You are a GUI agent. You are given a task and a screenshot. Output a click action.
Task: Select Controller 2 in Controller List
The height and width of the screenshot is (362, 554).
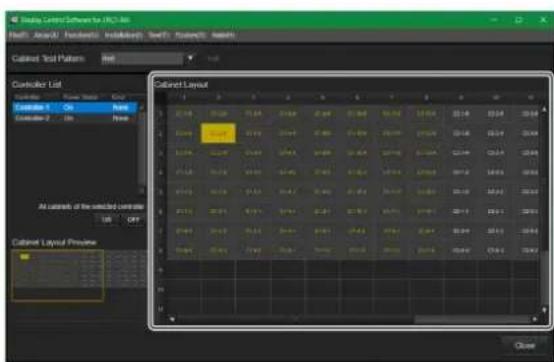point(75,118)
